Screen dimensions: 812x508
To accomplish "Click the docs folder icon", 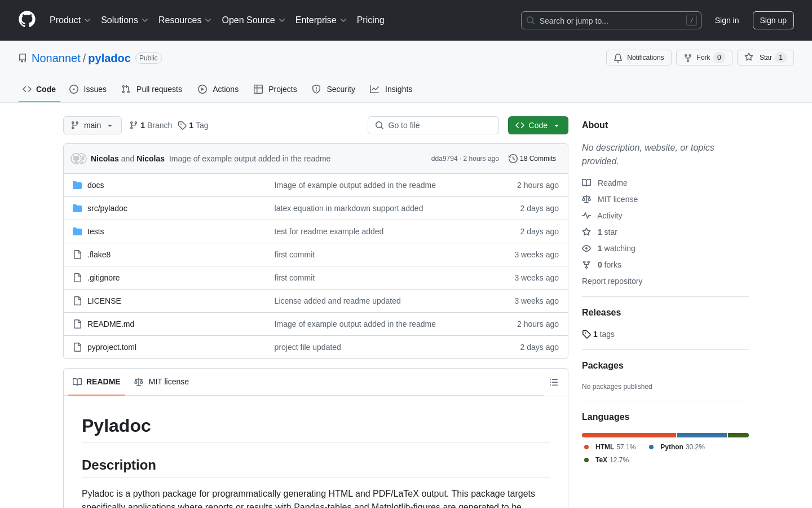I will (x=77, y=185).
